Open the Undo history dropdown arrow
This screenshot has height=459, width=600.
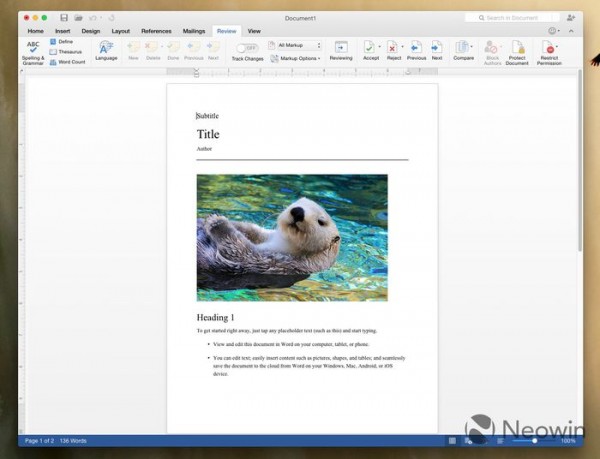pyautogui.click(x=101, y=18)
